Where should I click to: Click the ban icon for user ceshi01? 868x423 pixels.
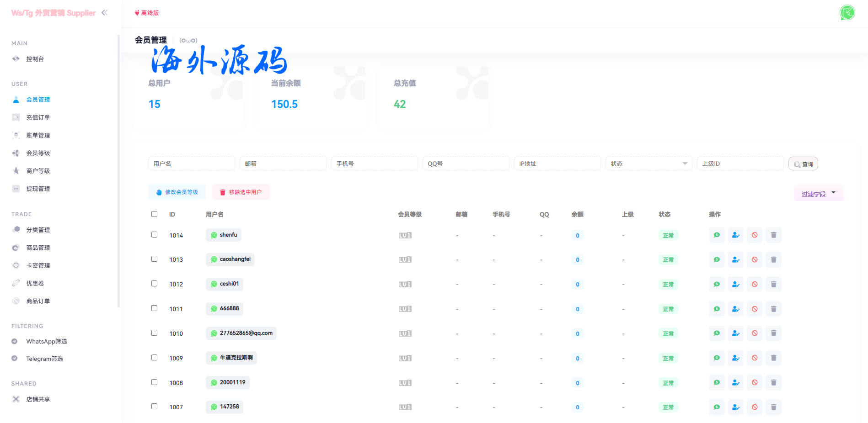(x=755, y=284)
